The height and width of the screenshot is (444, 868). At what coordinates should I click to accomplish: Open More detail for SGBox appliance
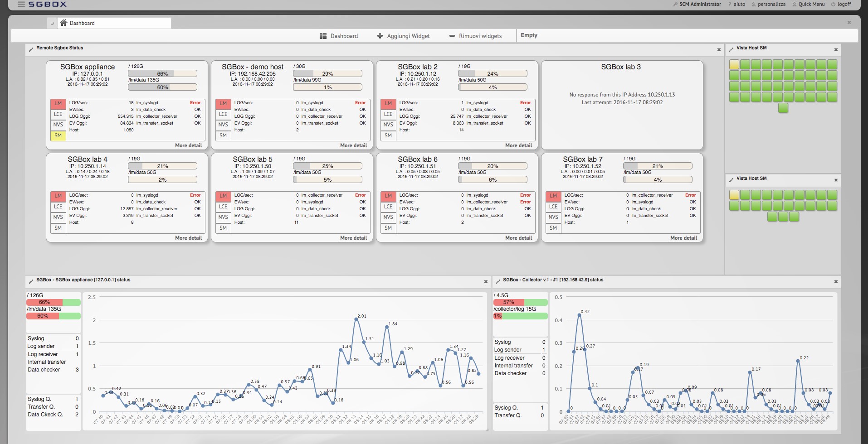[188, 145]
